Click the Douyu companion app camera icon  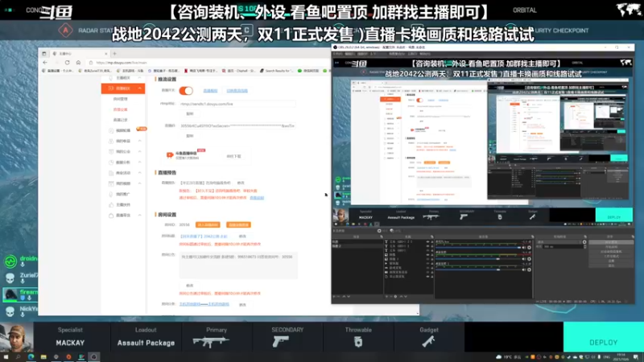170,154
